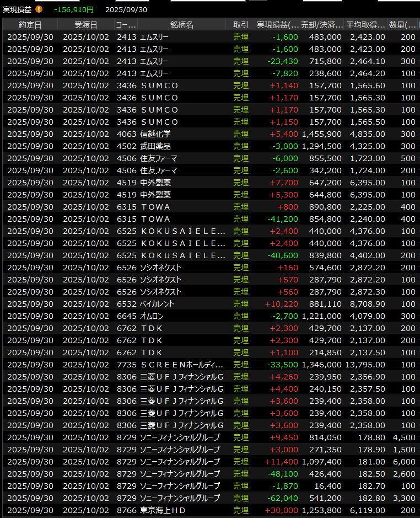Click the 平均取得 column header
Image resolution: width=420 pixels, height=518 pixels.
coord(365,25)
